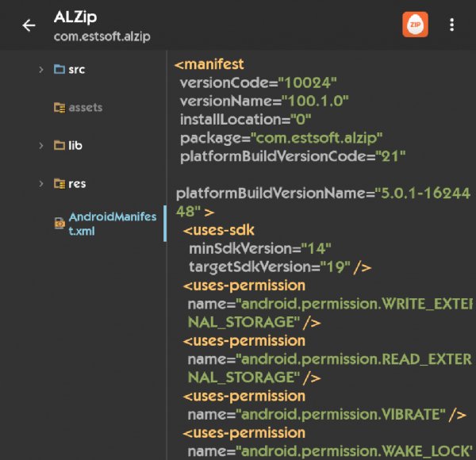Select the lib tree row
The image size is (476, 460).
(x=83, y=146)
